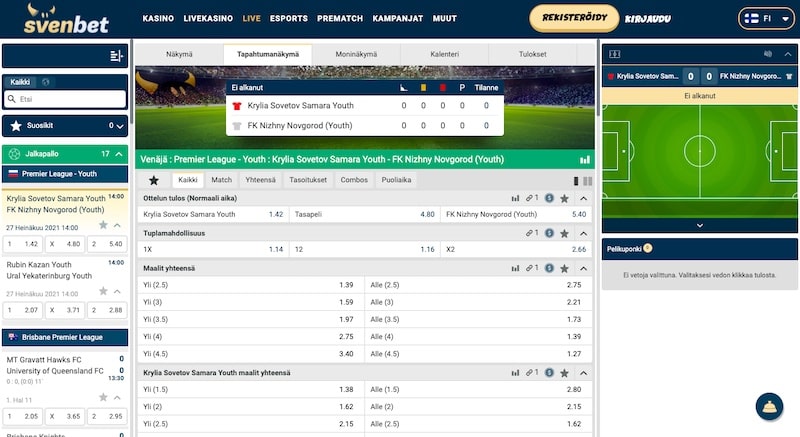Collapse Krylia Sovetov Samara Youth maalit yhteensä

tap(583, 373)
